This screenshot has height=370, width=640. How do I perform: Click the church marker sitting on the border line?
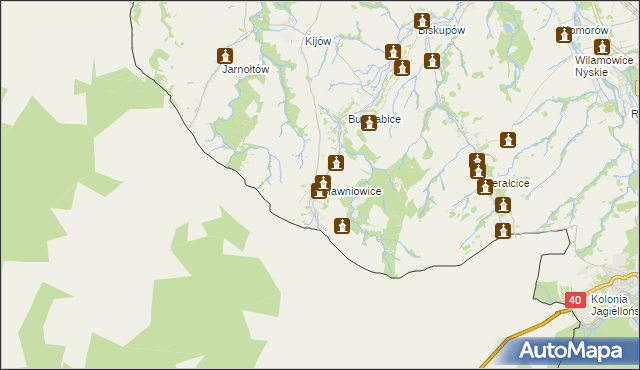click(503, 231)
